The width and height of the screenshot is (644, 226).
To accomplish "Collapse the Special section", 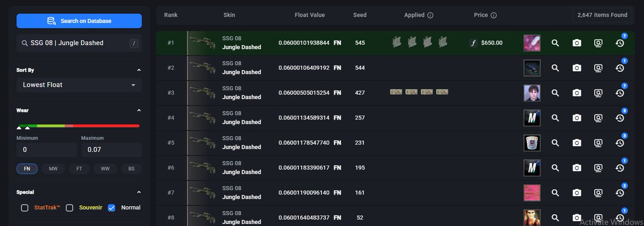I will coord(139,192).
